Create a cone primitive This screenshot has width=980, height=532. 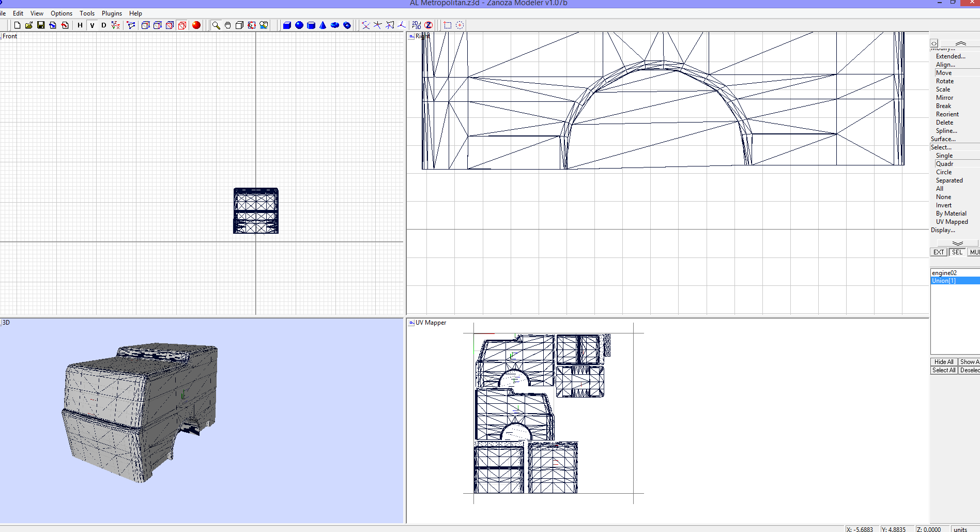pyautogui.click(x=322, y=25)
